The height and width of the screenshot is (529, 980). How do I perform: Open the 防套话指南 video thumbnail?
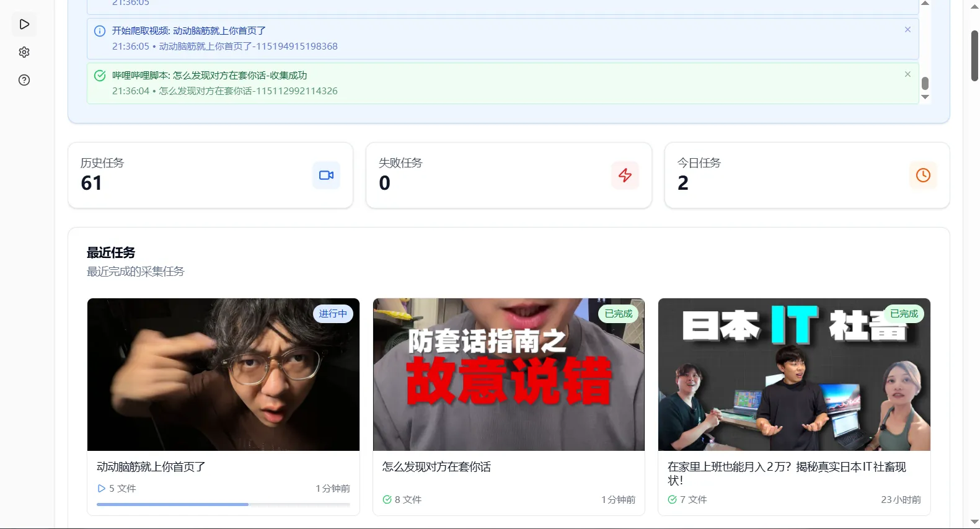[508, 375]
